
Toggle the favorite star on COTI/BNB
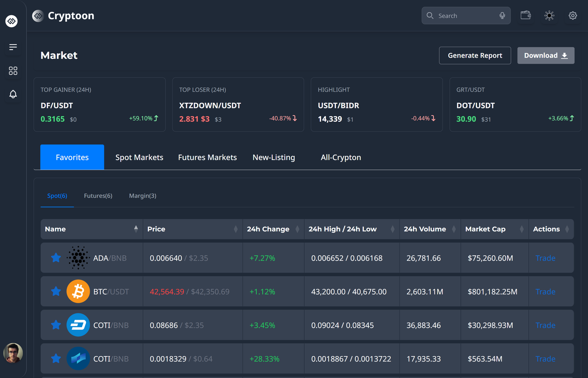[56, 325]
